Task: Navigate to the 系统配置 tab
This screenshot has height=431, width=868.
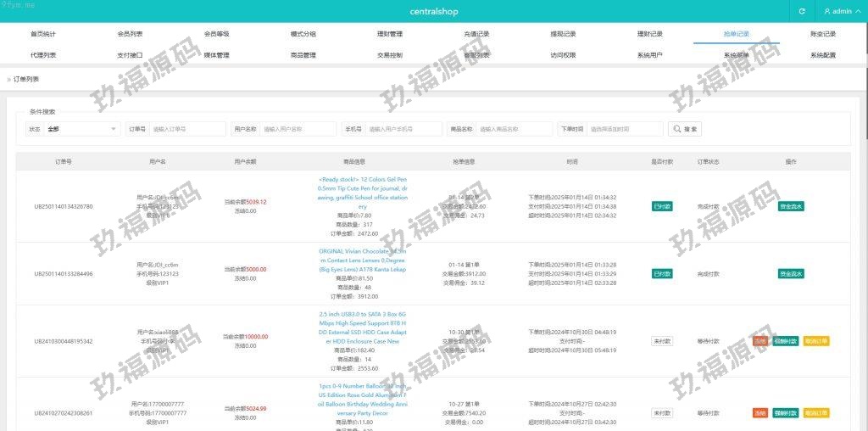Action: click(x=822, y=55)
